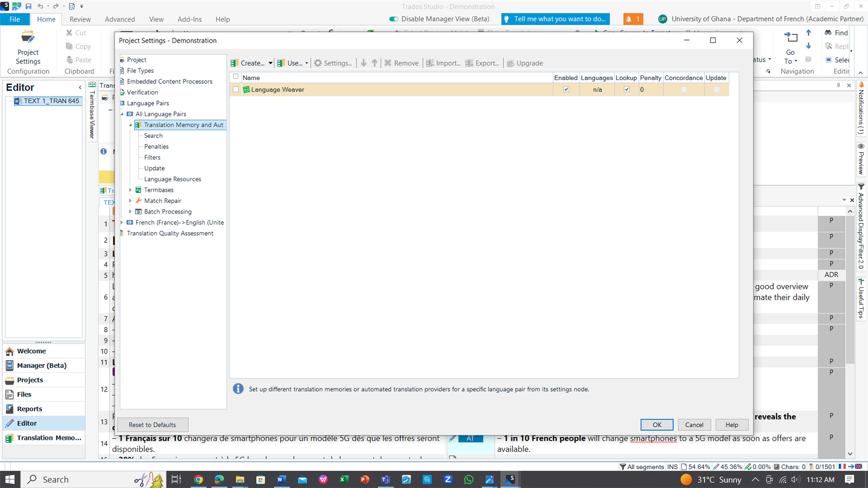This screenshot has width=868, height=488.
Task: Open the File menu tab
Action: [15, 19]
